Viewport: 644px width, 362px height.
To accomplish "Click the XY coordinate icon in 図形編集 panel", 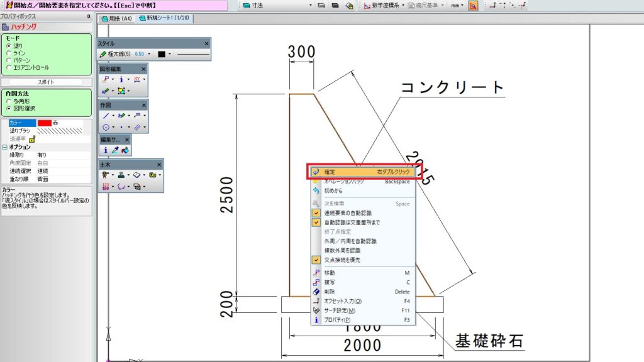I will (x=136, y=79).
